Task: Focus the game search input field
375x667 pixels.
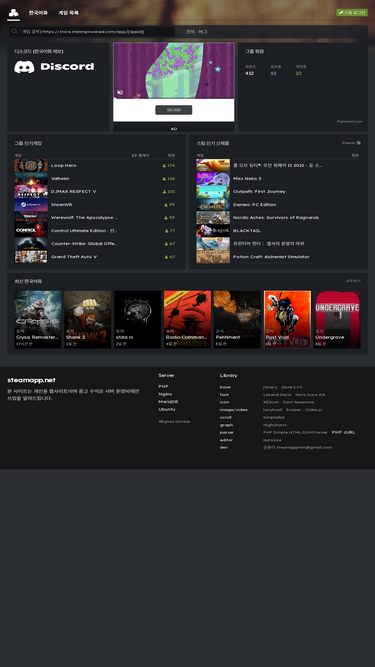Action: (98, 31)
